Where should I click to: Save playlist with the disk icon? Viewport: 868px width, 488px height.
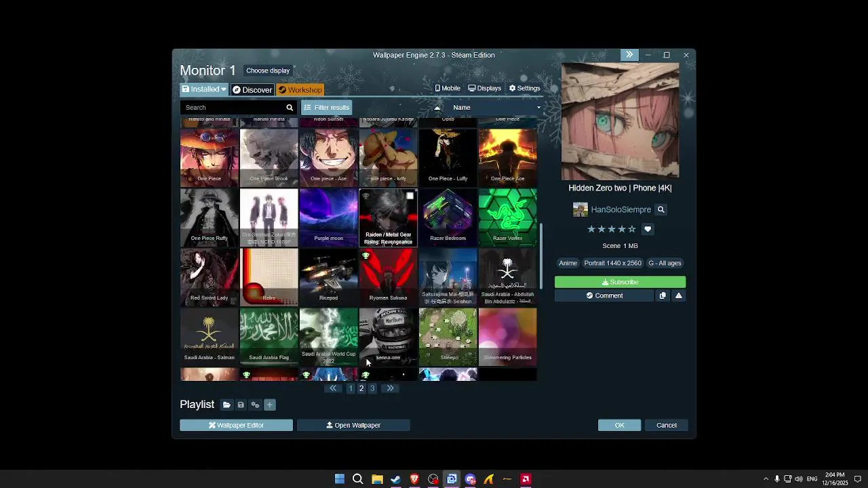(x=241, y=405)
